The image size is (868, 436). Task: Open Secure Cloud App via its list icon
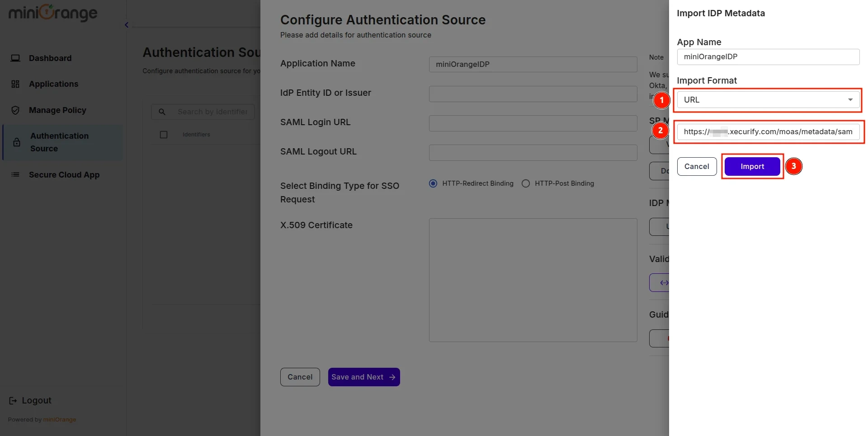[15, 174]
